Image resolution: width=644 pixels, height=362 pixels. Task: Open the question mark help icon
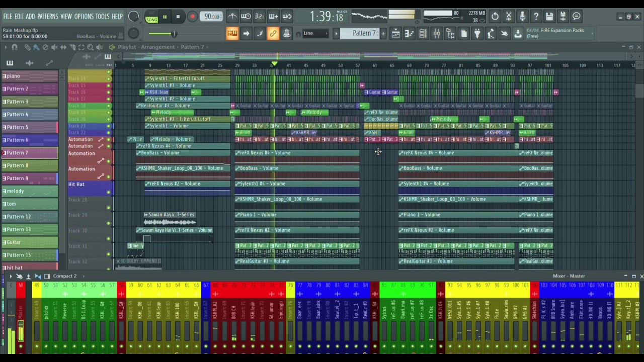pyautogui.click(x=536, y=17)
